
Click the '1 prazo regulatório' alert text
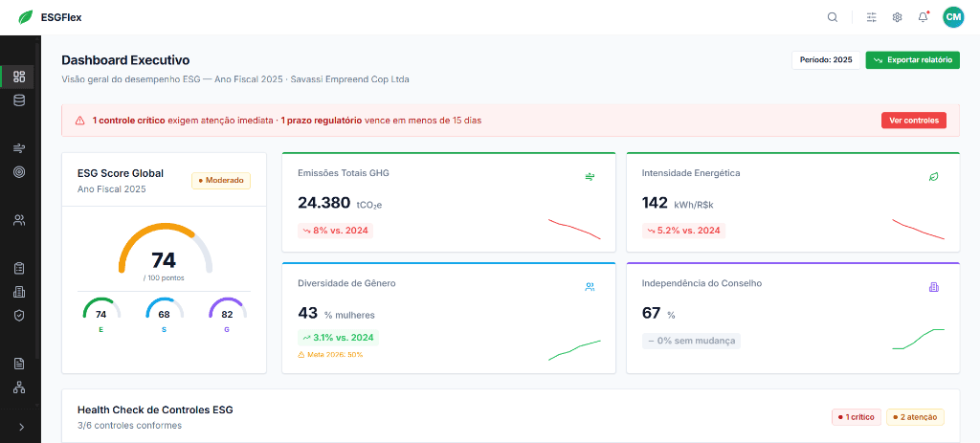(x=321, y=120)
